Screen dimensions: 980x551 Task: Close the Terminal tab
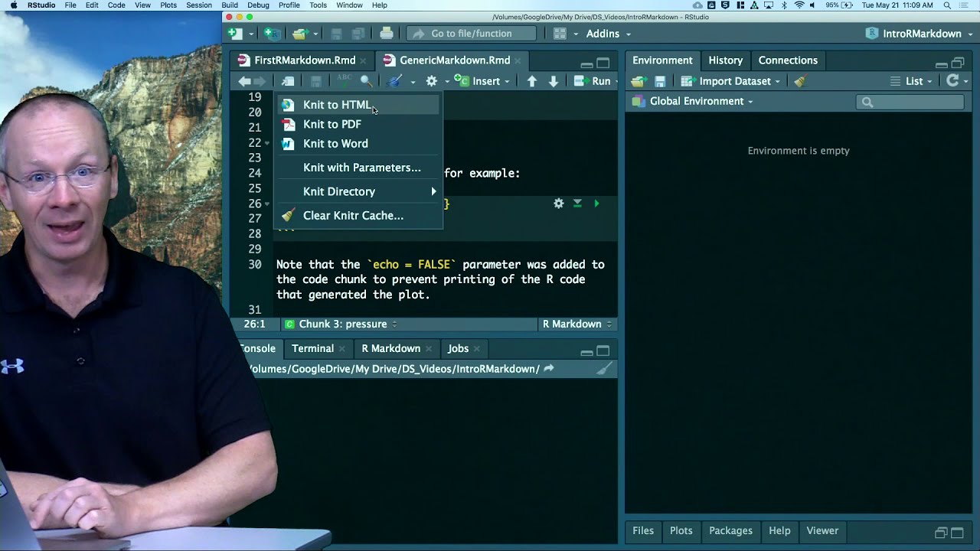343,349
